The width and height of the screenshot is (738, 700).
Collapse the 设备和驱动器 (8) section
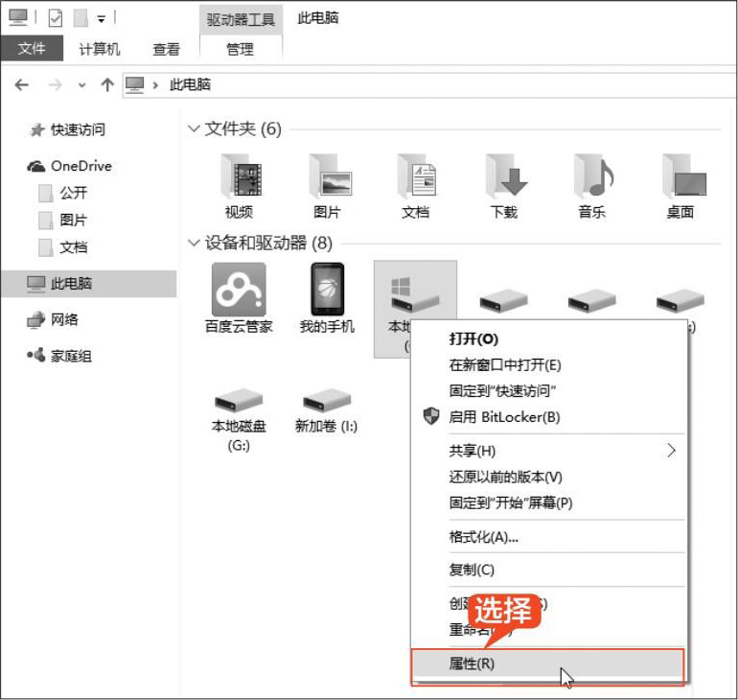point(193,243)
